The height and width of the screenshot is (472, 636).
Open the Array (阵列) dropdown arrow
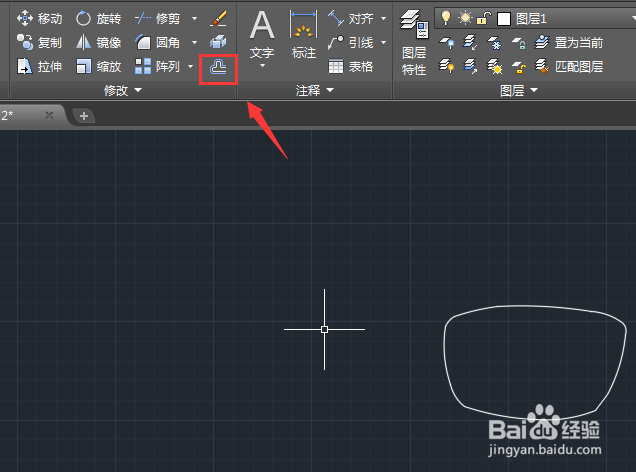click(191, 66)
